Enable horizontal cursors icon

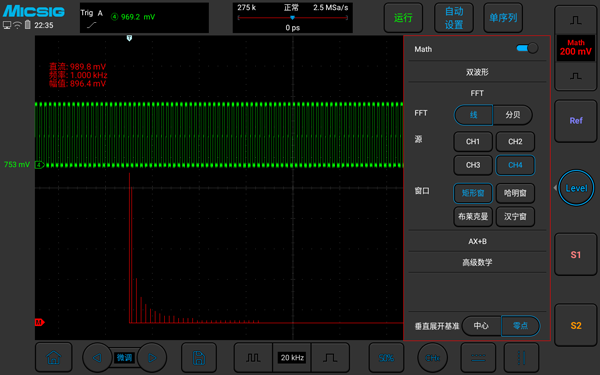coord(478,357)
